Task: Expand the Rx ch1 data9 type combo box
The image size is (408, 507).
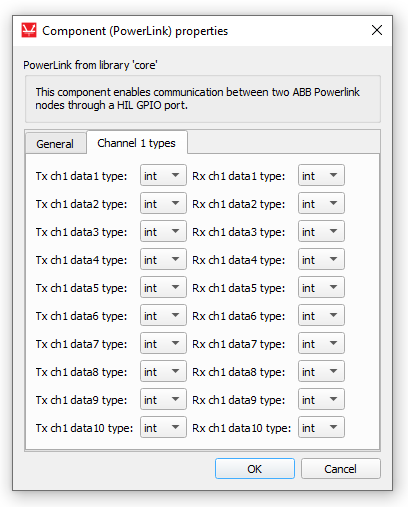Action: pyautogui.click(x=321, y=399)
